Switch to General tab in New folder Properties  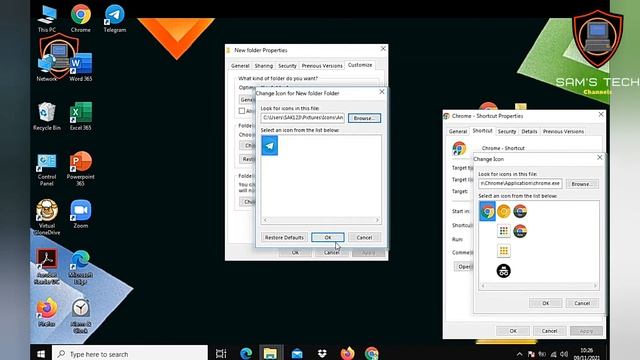[240, 66]
